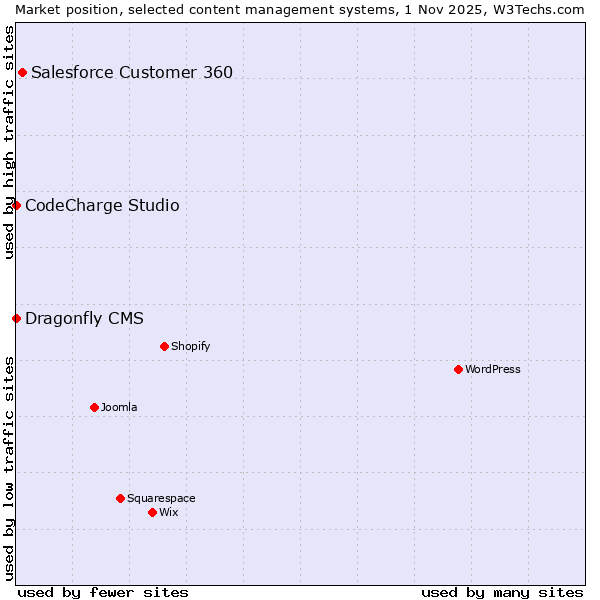Select the Joomla data point marker
The image size is (600, 600).
point(94,407)
